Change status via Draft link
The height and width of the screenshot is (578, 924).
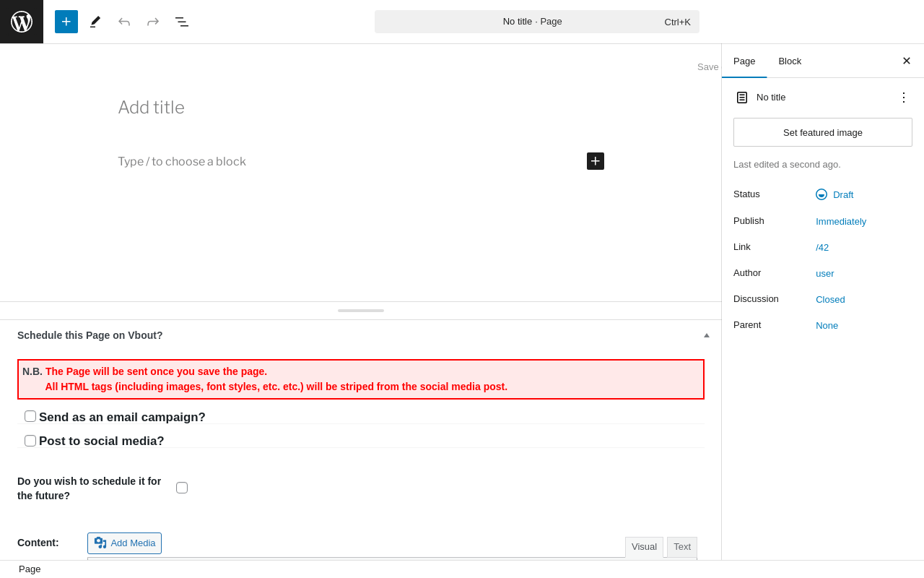[x=843, y=194]
